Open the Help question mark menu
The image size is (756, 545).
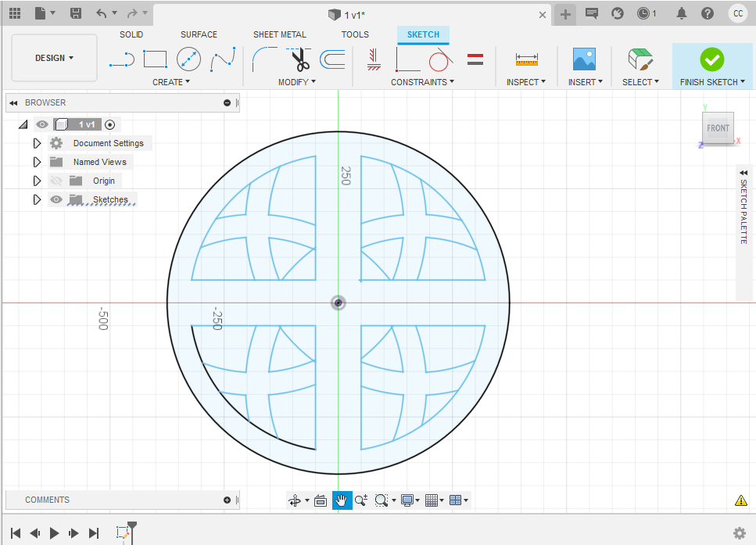pos(708,13)
